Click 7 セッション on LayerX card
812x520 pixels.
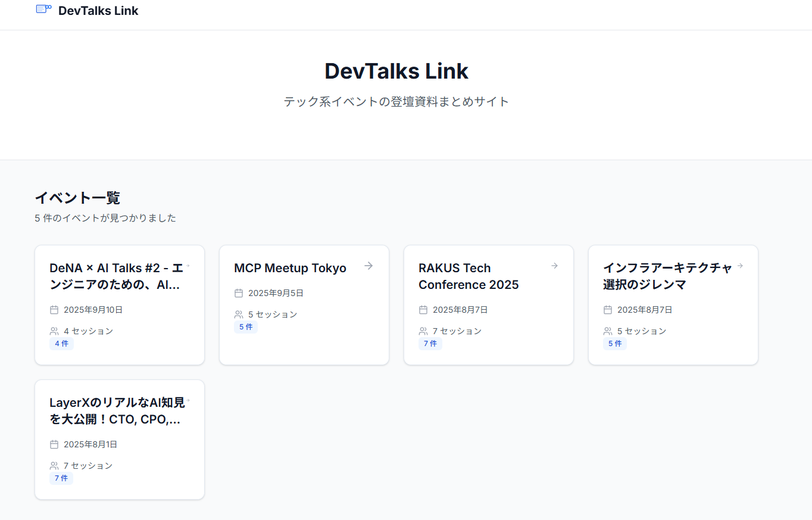click(x=88, y=466)
